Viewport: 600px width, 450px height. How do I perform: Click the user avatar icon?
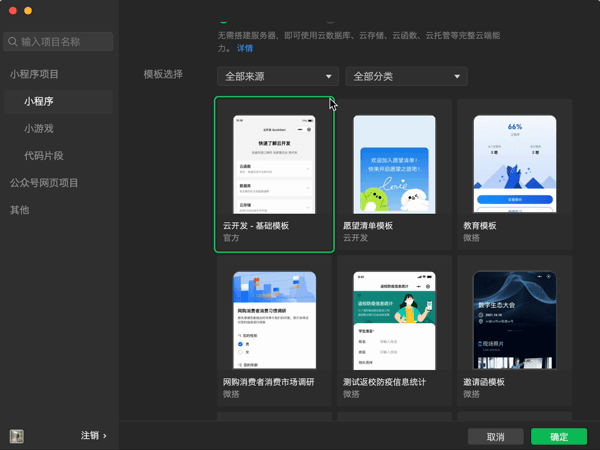point(17,436)
